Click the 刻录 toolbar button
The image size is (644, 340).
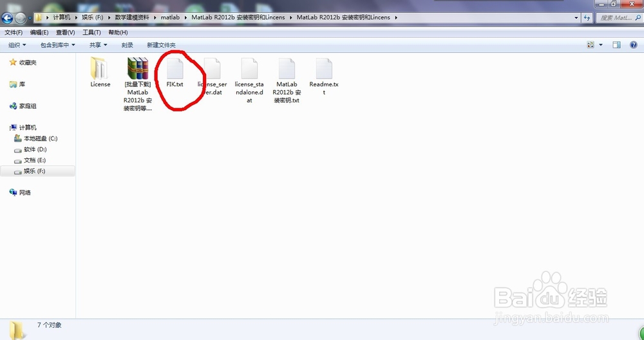pyautogui.click(x=128, y=45)
